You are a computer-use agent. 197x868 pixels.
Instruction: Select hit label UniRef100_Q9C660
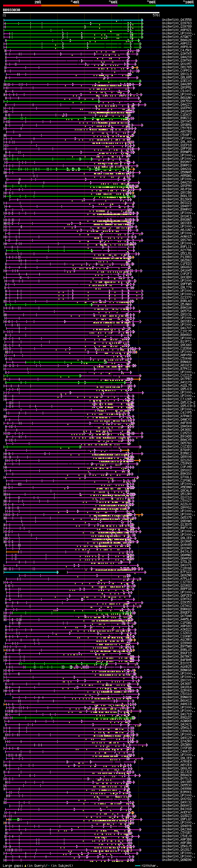tap(177, 345)
